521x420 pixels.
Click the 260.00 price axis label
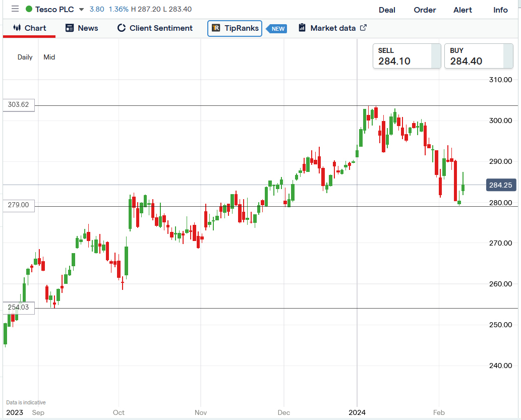[500, 284]
